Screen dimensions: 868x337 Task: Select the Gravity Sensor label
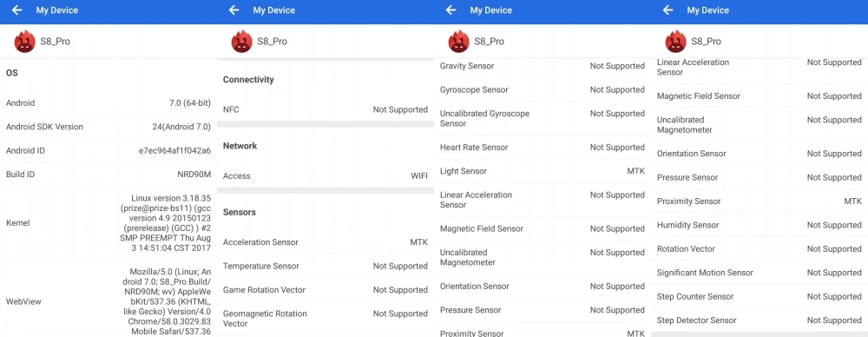coord(467,65)
